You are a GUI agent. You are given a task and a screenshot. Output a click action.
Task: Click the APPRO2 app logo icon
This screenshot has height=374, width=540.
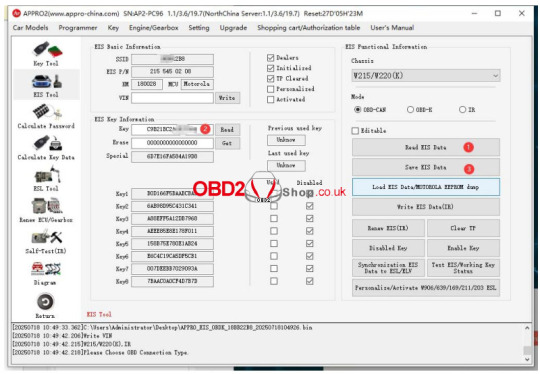[x=16, y=13]
